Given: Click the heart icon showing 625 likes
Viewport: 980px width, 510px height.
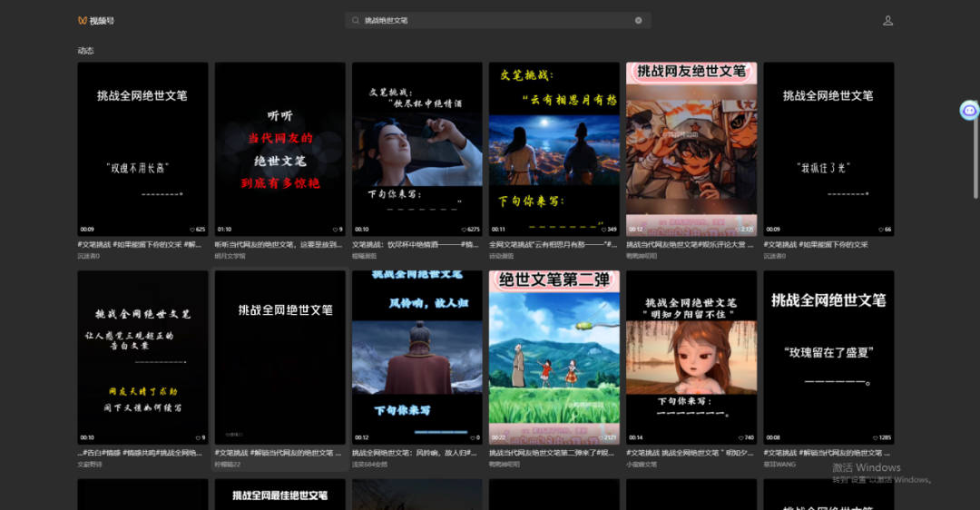Looking at the screenshot, I should click(192, 230).
